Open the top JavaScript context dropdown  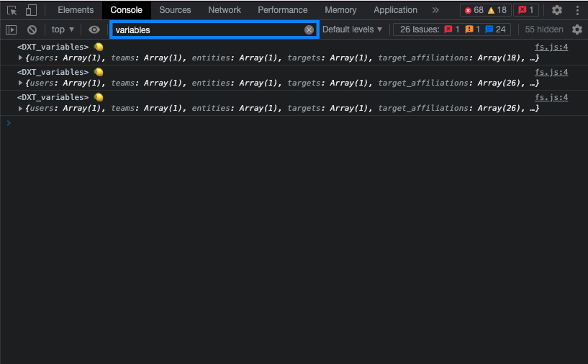coord(63,29)
